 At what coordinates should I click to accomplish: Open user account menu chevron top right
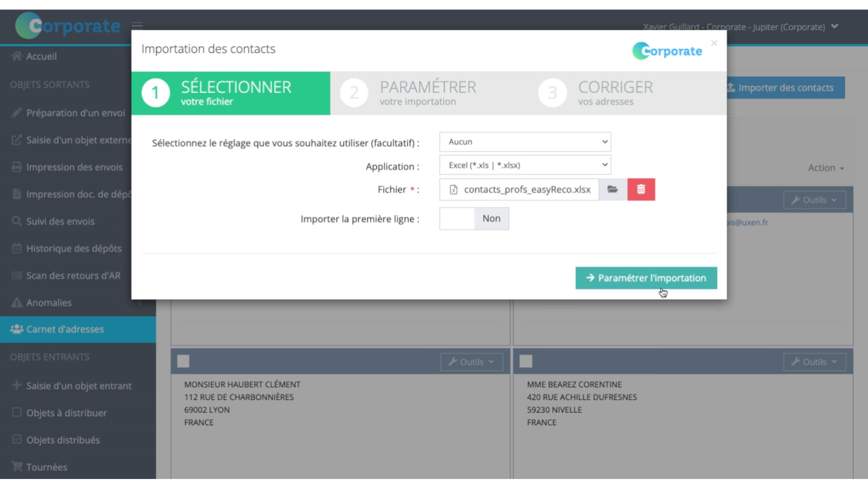coord(835,26)
